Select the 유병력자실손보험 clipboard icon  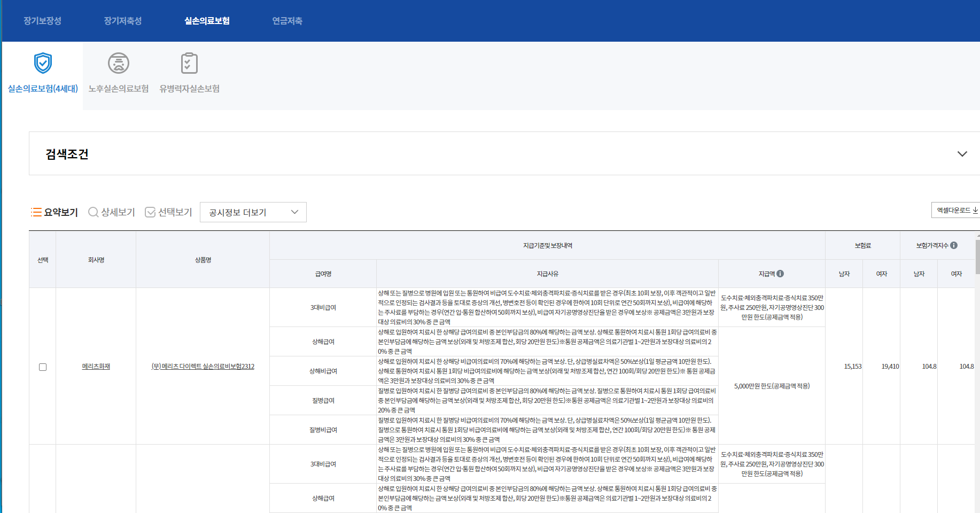[189, 64]
